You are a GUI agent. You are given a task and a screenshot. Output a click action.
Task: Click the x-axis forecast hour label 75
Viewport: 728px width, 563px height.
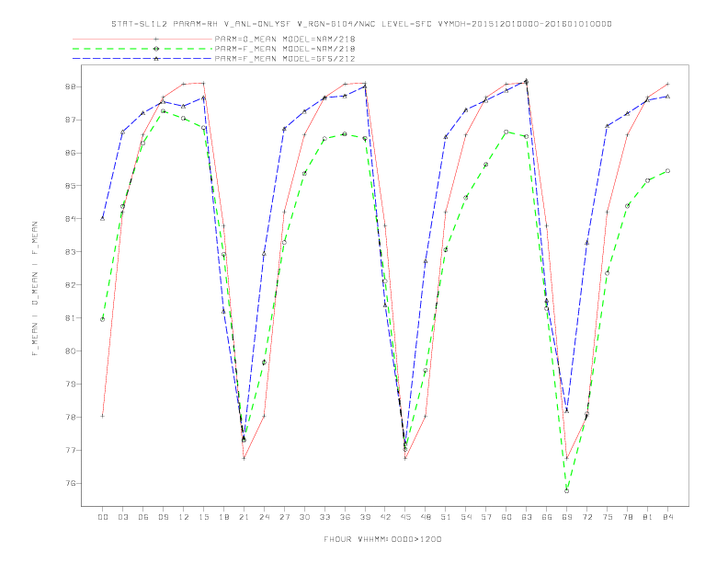[x=608, y=517]
